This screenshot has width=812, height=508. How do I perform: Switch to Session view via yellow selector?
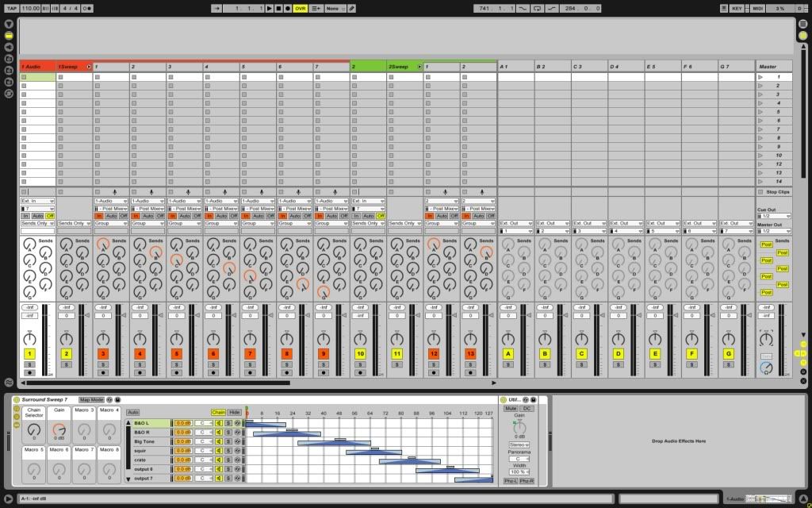tap(803, 35)
